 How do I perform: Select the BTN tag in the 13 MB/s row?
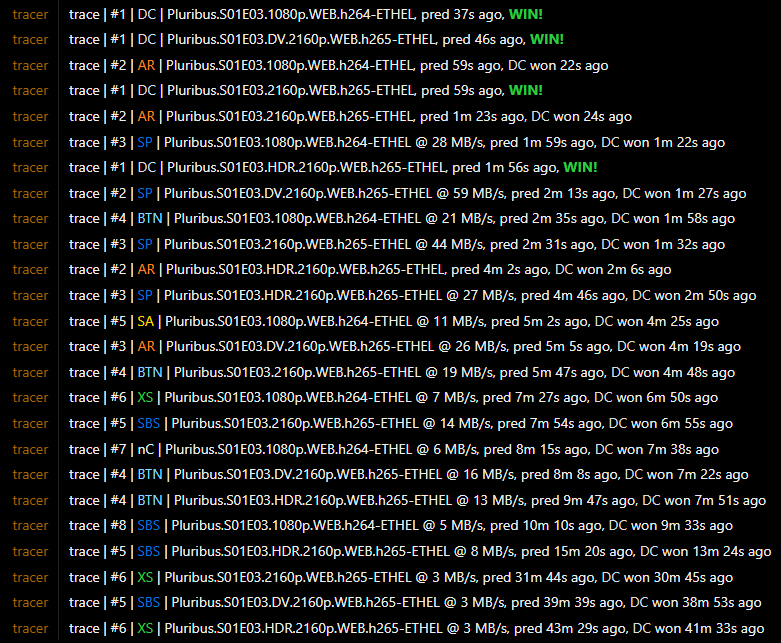150,500
